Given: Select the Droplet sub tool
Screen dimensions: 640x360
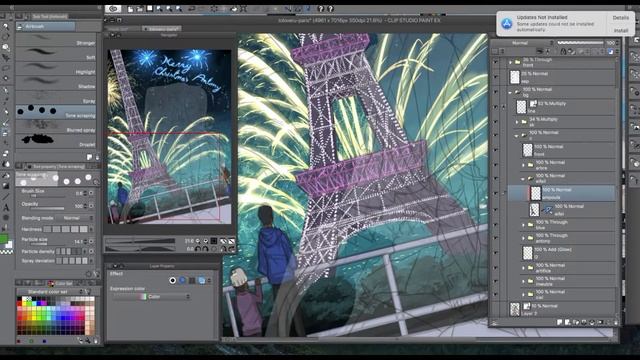Looking at the screenshot, I should click(x=56, y=140).
